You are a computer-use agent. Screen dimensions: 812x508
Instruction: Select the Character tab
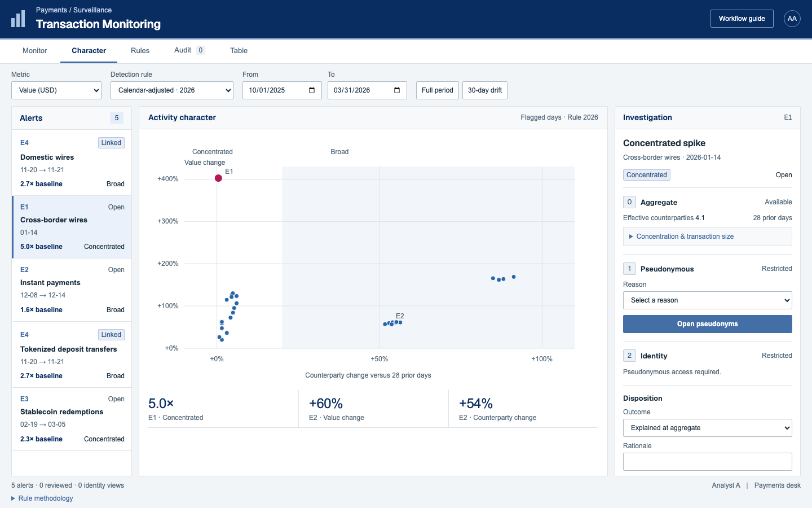89,51
